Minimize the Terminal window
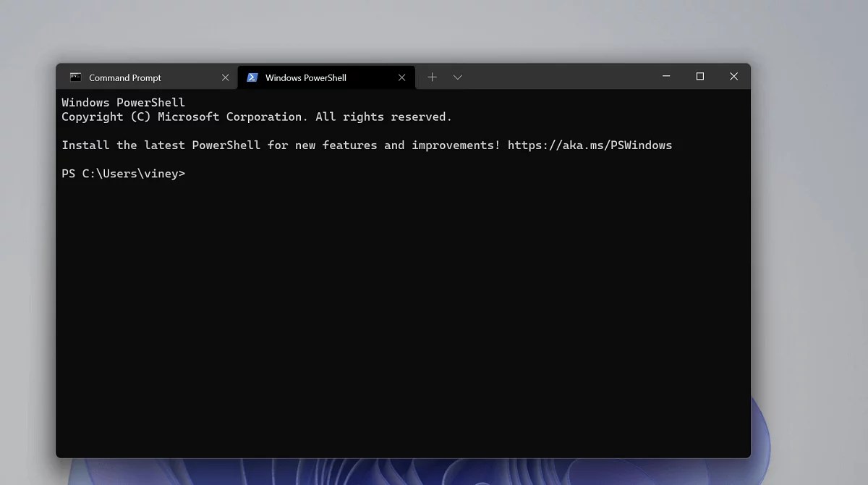 tap(666, 77)
